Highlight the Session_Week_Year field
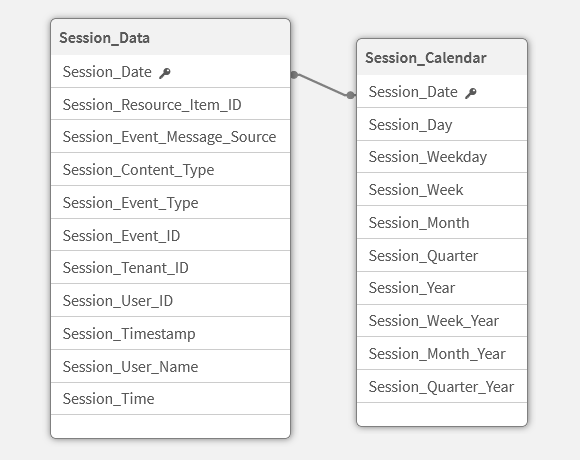 (x=442, y=321)
